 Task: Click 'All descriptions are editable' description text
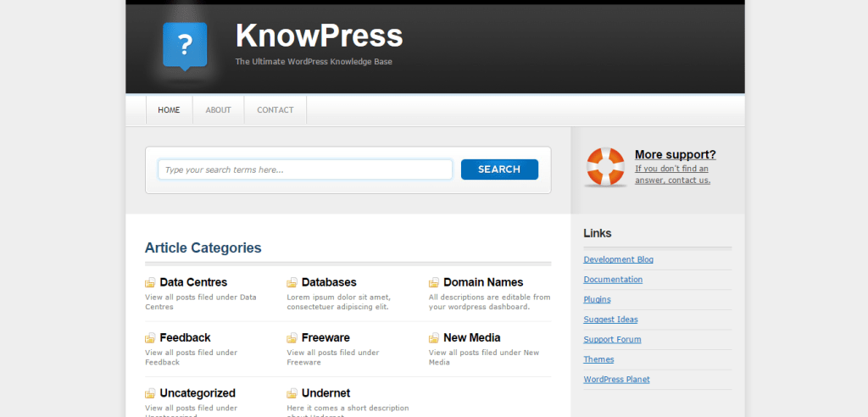pos(489,302)
